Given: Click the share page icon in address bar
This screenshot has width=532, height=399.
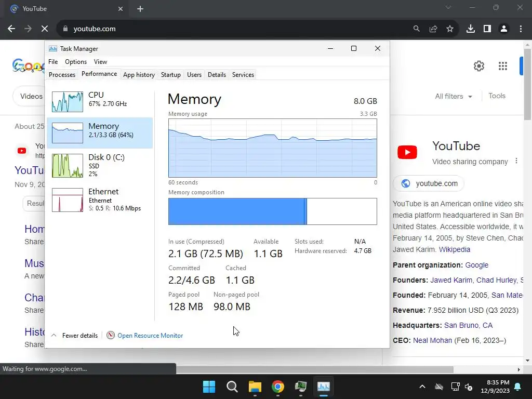Looking at the screenshot, I should click(433, 29).
